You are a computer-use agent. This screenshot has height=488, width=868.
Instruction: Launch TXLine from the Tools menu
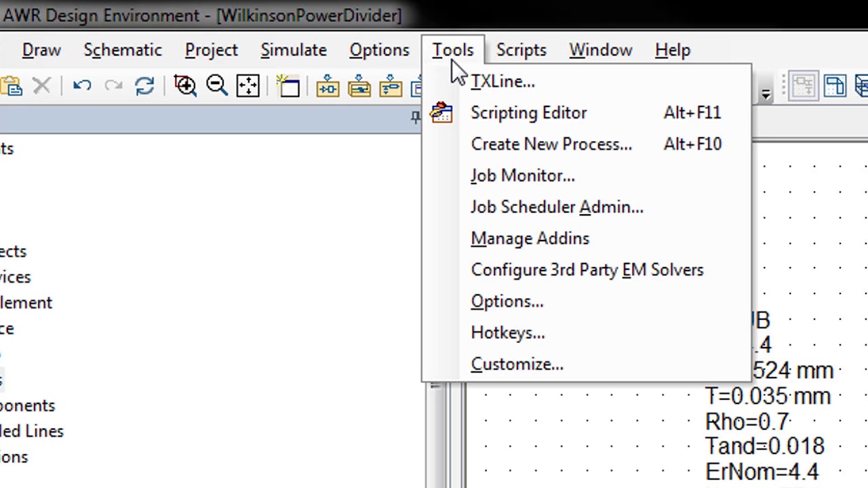tap(587, 81)
